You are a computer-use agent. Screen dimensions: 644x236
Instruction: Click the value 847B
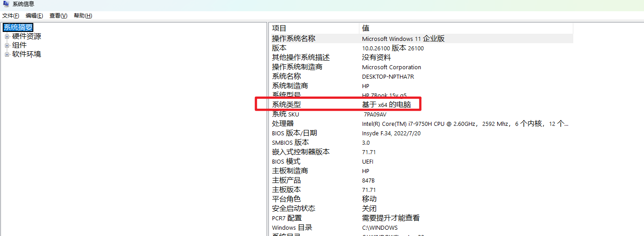(369, 180)
